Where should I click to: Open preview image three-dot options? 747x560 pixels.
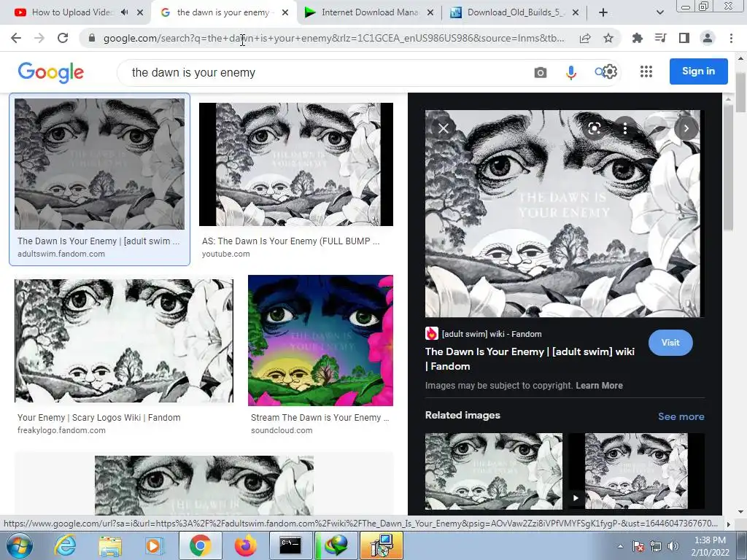(x=625, y=128)
